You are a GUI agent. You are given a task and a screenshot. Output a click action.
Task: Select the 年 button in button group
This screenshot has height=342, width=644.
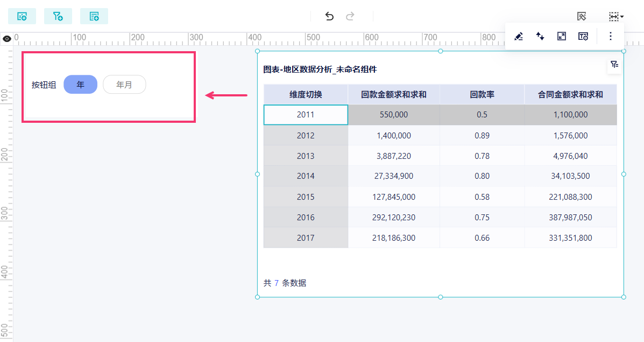coord(81,85)
